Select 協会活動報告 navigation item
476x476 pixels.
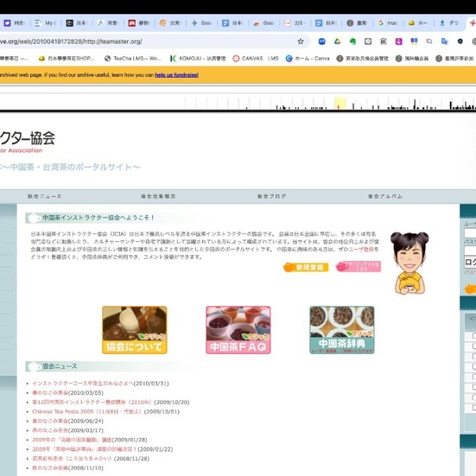tap(158, 196)
